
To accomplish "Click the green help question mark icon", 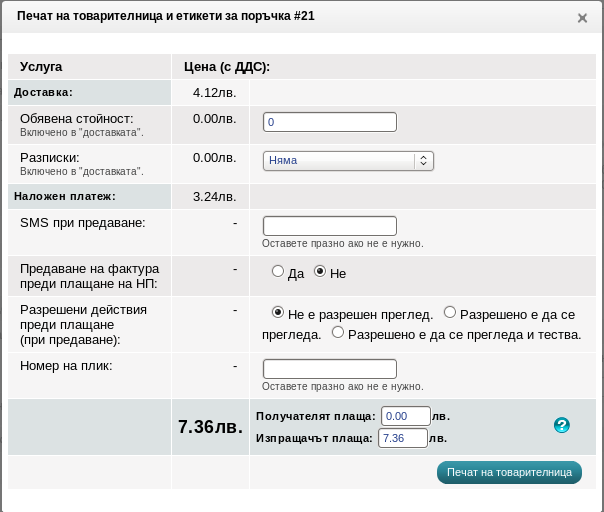I will [x=562, y=426].
